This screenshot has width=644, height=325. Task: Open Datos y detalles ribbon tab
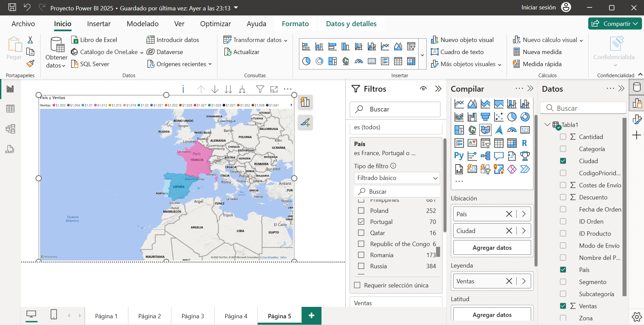tap(351, 24)
